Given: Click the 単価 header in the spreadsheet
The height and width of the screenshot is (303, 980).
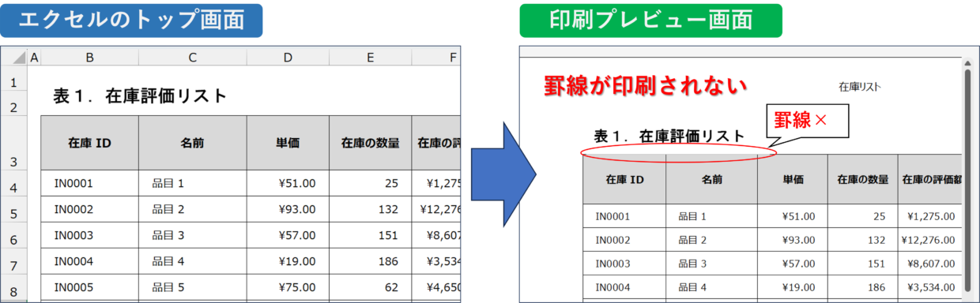Looking at the screenshot, I should tap(288, 144).
